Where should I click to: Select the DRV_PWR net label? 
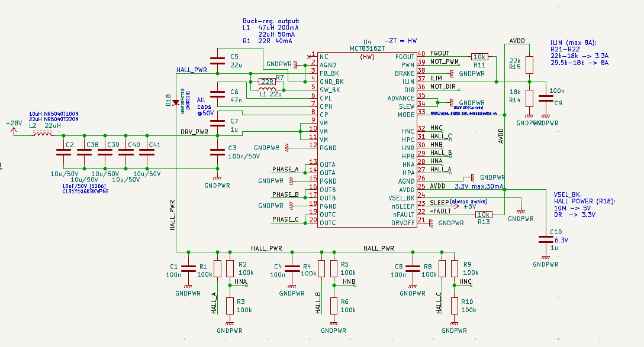point(194,132)
